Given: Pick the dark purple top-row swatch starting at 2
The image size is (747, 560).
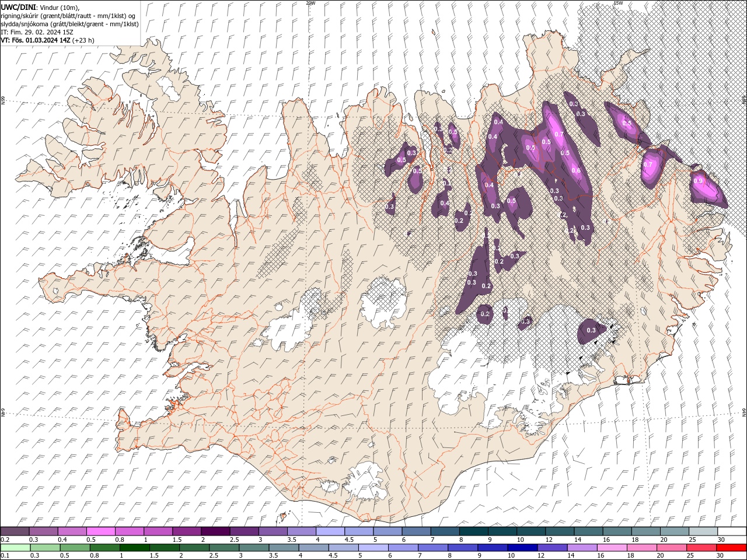Looking at the screenshot, I should [x=215, y=531].
